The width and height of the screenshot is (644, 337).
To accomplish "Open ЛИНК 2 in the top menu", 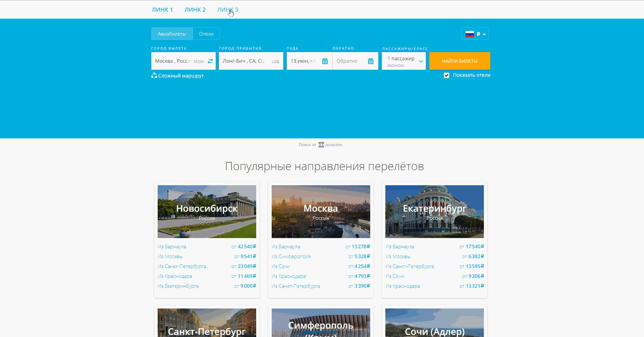I will click(195, 10).
